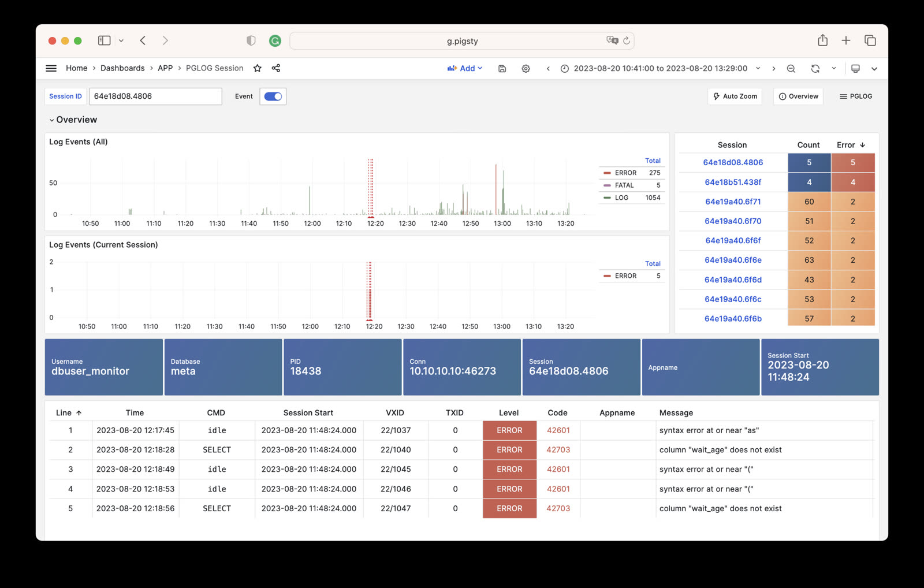Navigate to Home breadcrumb
The image size is (924, 588).
(x=76, y=68)
